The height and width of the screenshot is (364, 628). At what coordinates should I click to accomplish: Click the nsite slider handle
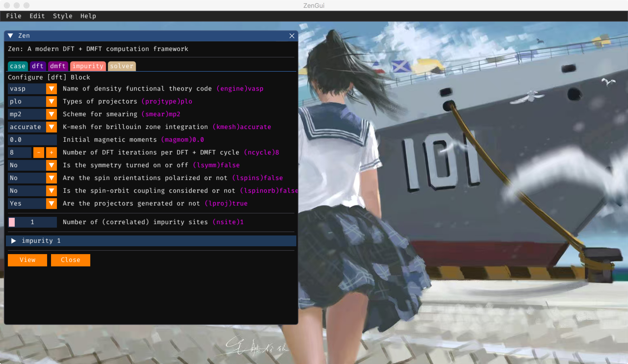click(12, 222)
